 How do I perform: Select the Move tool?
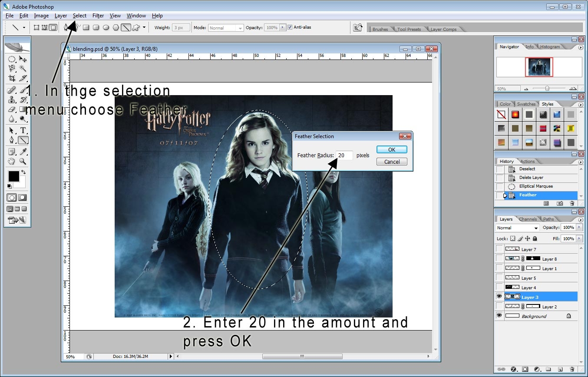[x=23, y=59]
